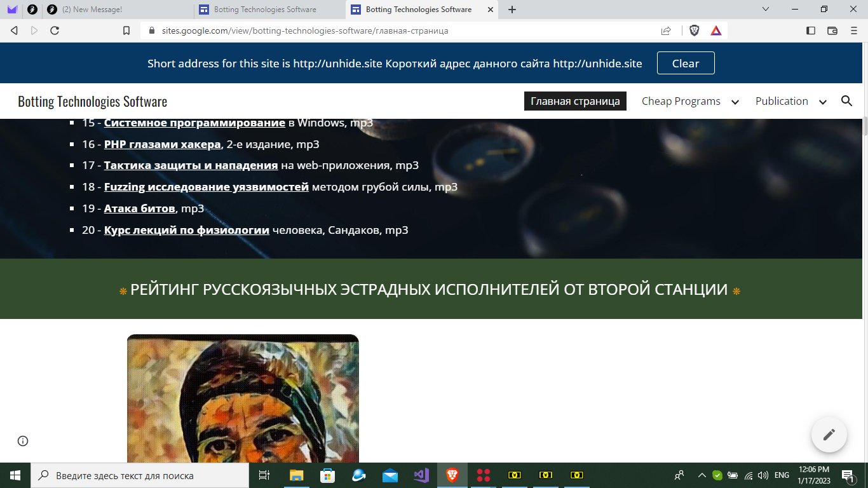Show the browser sidebar panel
Image resolution: width=868 pixels, height=488 pixels.
tap(811, 30)
